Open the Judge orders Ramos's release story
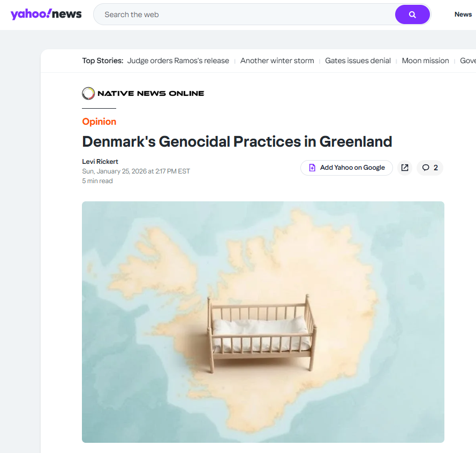 pos(178,61)
